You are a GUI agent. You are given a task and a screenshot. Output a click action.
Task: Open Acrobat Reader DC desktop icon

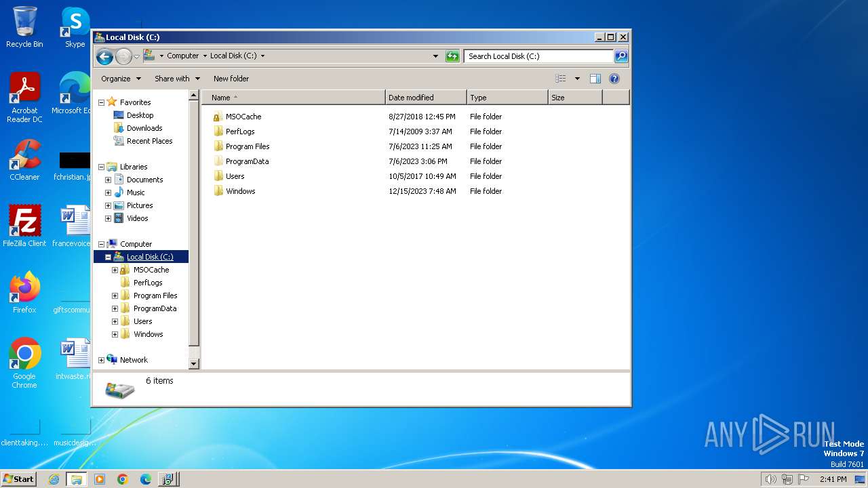tap(24, 98)
